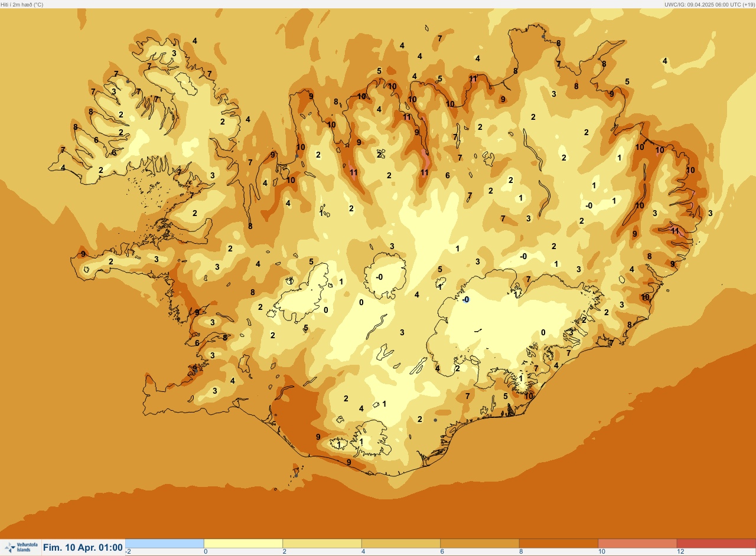Pick the 4 to 6 degree legend swatch
Image resolution: width=756 pixels, height=556 pixels.
[401, 543]
